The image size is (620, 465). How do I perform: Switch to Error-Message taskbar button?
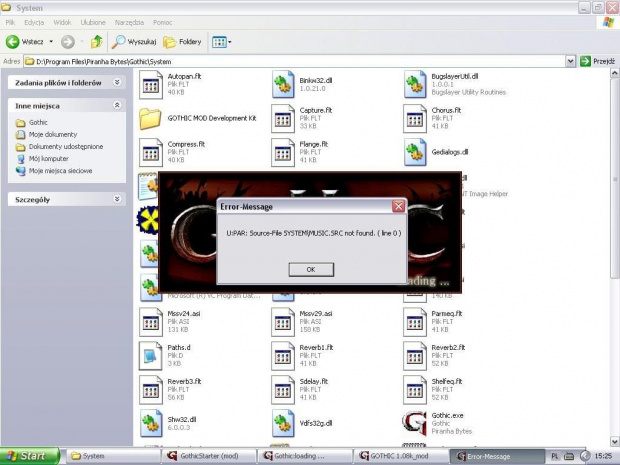click(x=497, y=456)
